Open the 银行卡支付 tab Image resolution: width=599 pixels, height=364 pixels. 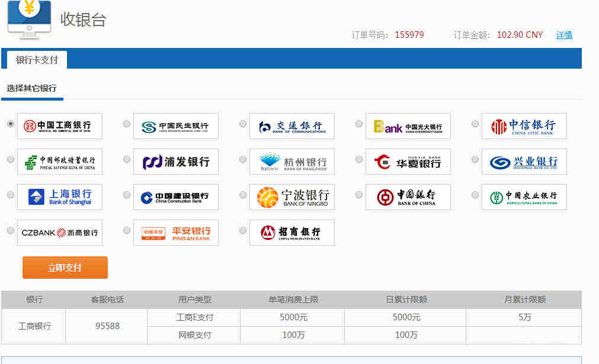point(37,60)
